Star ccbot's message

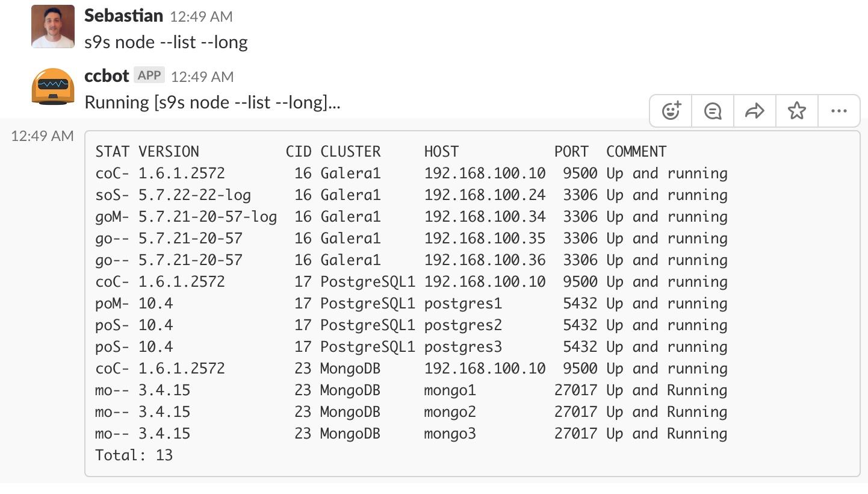pyautogui.click(x=796, y=111)
